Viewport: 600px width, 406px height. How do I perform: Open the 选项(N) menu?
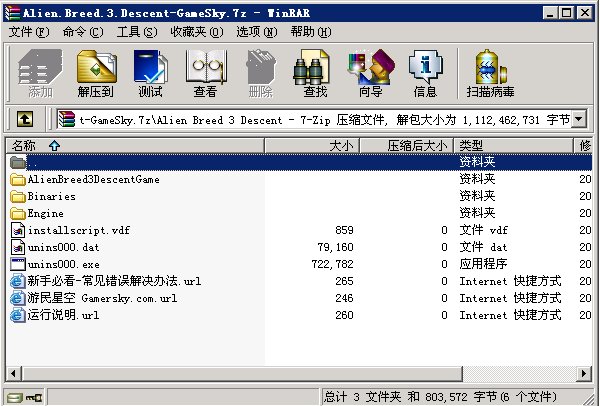coord(257,32)
